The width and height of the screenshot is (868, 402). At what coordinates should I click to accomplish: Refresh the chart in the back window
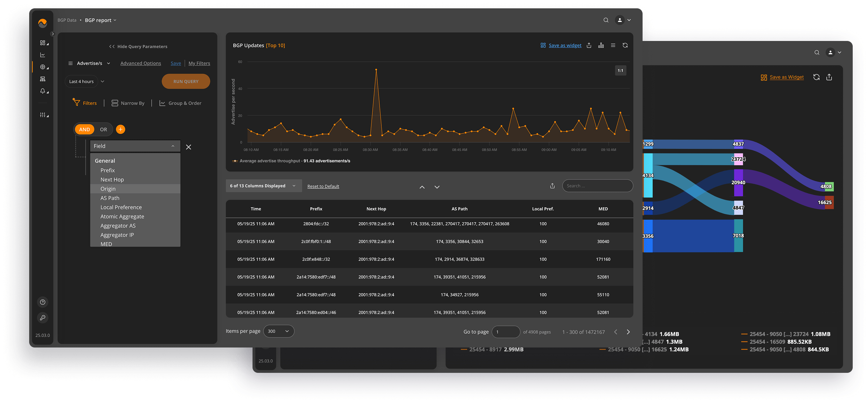click(817, 77)
